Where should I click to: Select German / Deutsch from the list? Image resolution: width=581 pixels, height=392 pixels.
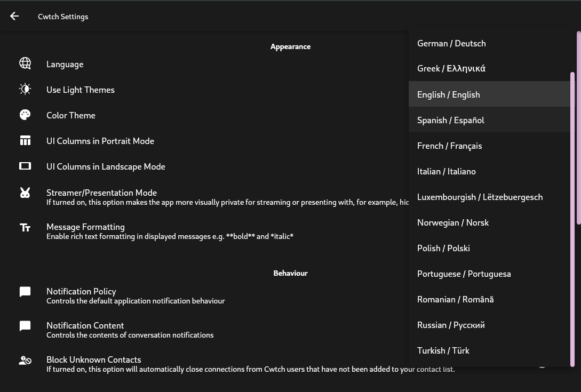[x=451, y=43]
